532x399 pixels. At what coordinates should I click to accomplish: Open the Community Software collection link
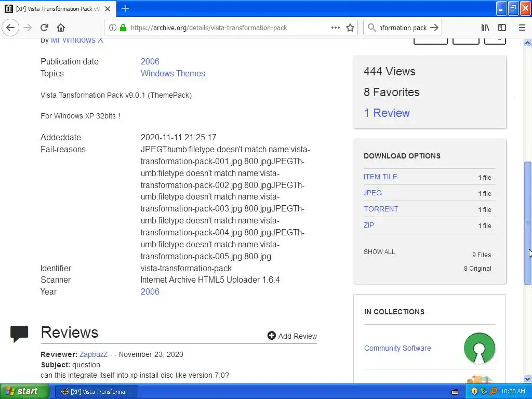tap(397, 348)
